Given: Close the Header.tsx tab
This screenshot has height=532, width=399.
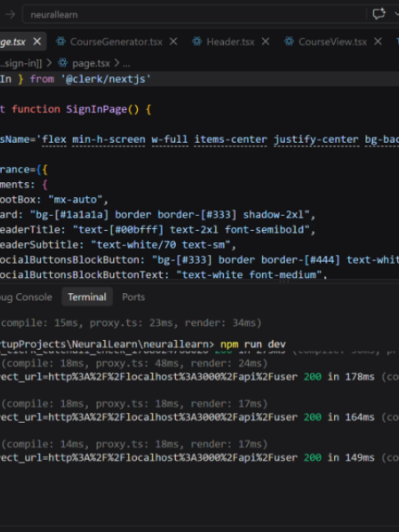Looking at the screenshot, I should click(266, 41).
